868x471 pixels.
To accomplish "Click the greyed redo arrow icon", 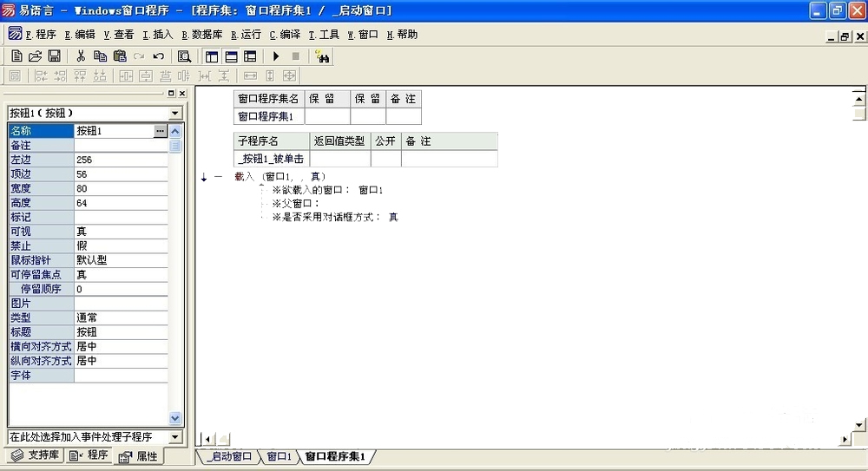I will click(x=139, y=56).
